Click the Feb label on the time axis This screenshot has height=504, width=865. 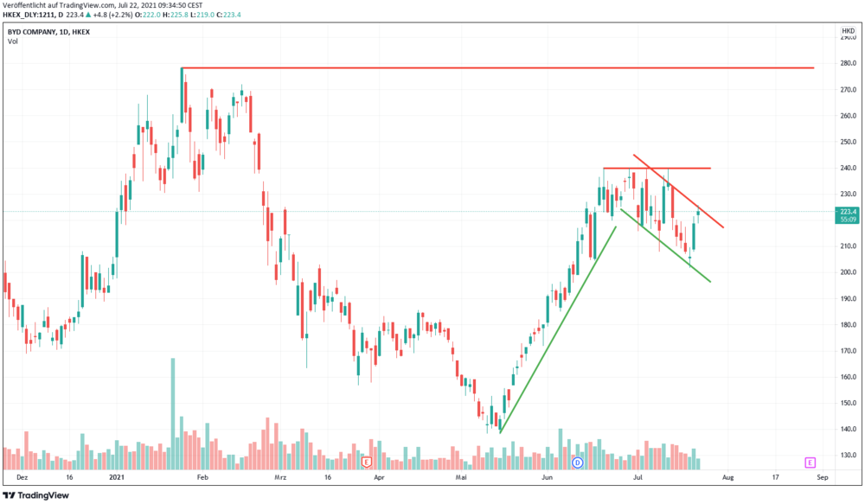[x=202, y=477]
